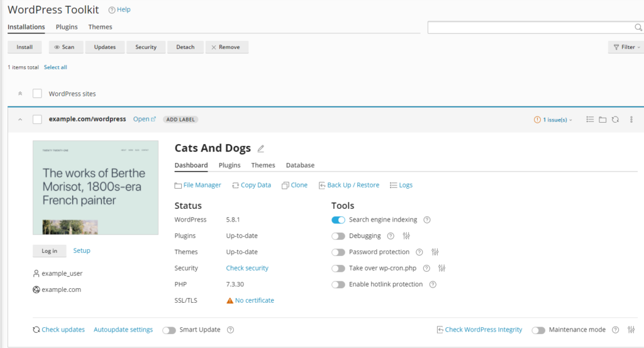Click the site preview thumbnail
Image resolution: width=644 pixels, height=348 pixels.
coord(96,188)
